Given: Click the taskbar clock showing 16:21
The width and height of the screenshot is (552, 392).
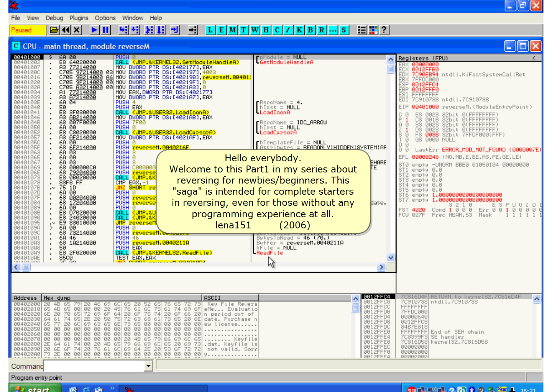Looking at the screenshot, I should pyautogui.click(x=528, y=390).
